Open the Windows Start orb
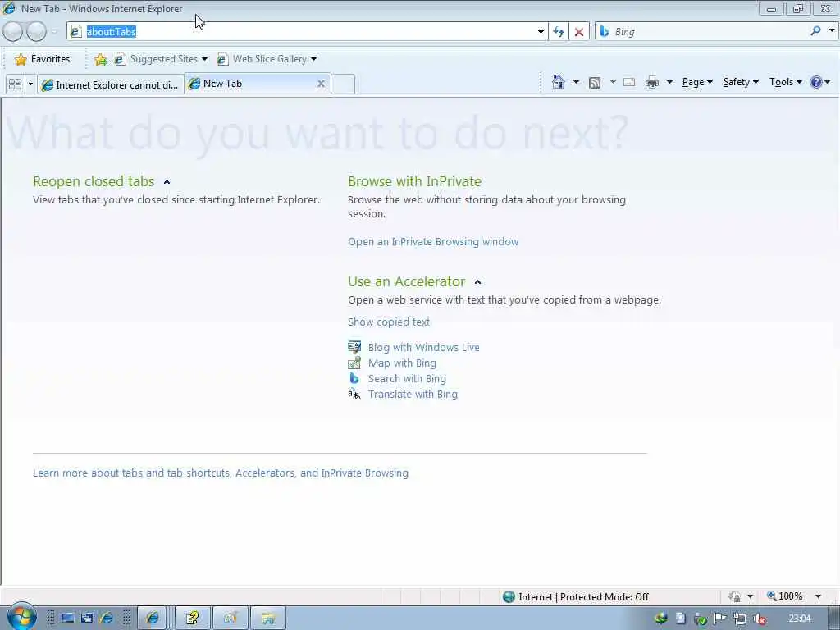This screenshot has width=840, height=630. click(x=21, y=617)
